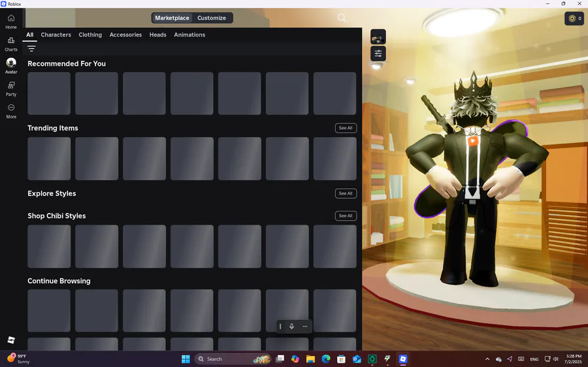Select first Recommended For You item tile
588x367 pixels.
pos(49,93)
